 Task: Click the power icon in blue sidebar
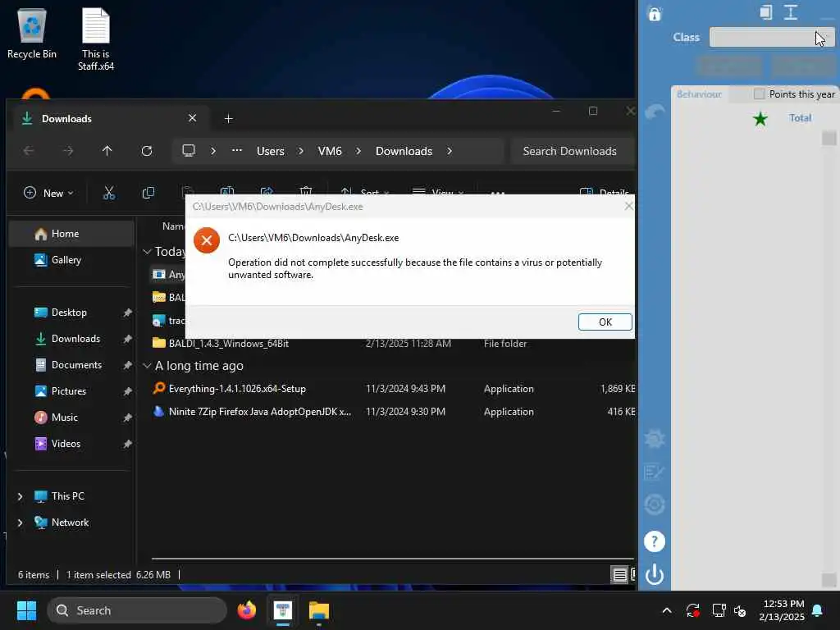point(654,574)
